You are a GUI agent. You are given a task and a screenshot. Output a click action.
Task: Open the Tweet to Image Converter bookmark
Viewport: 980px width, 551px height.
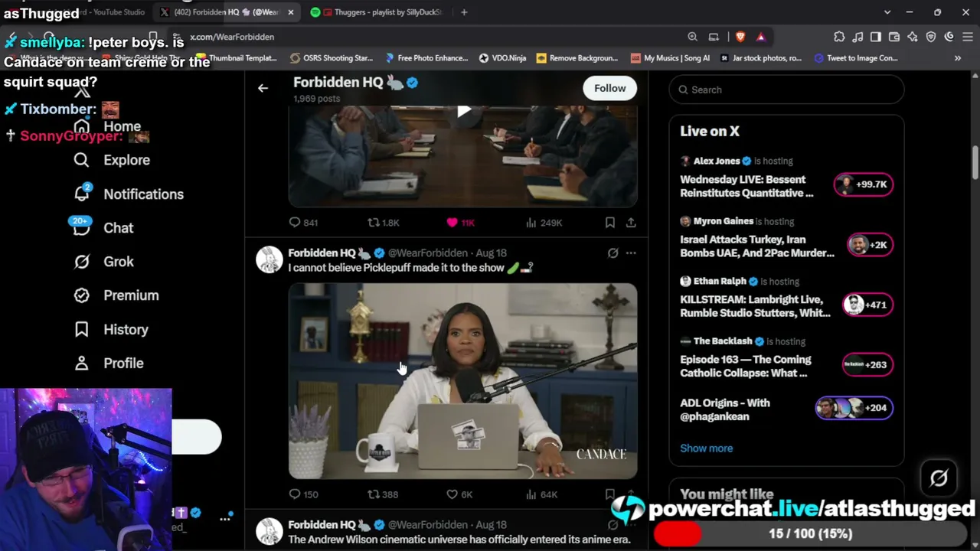856,58
